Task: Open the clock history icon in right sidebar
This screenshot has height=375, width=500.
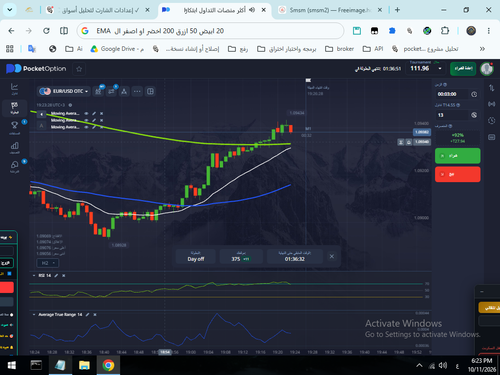Action: (x=492, y=121)
